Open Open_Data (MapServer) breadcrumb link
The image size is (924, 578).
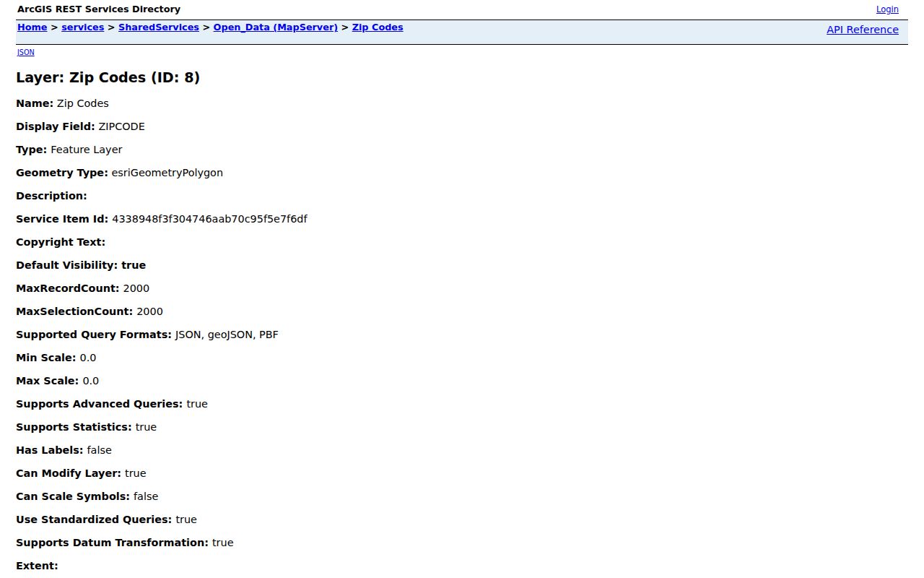(x=275, y=27)
